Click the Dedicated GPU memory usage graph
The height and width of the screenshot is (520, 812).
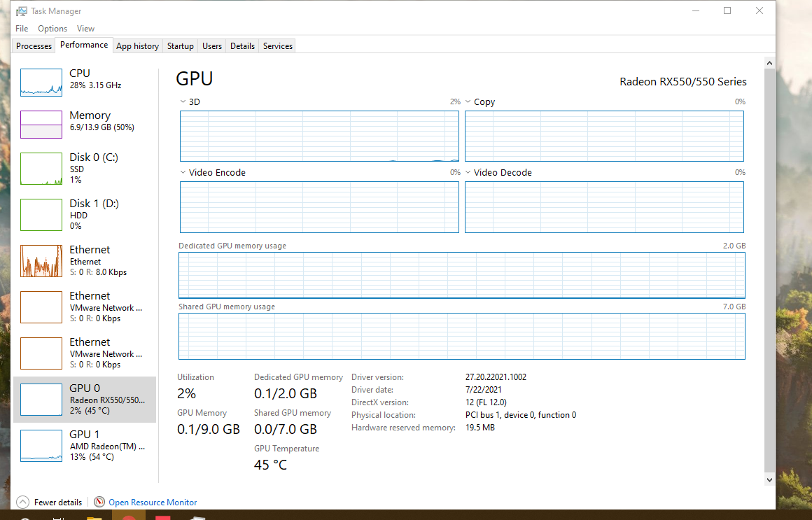(462, 275)
